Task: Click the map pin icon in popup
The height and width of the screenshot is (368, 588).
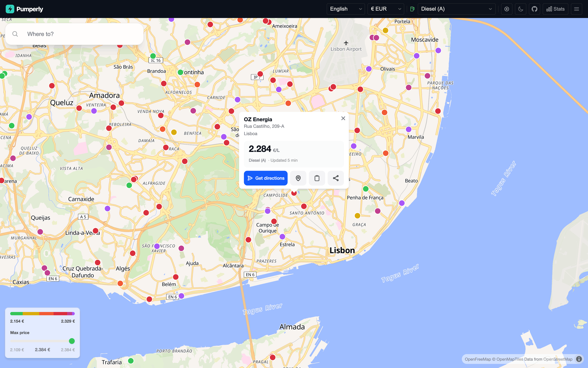Action: click(298, 178)
